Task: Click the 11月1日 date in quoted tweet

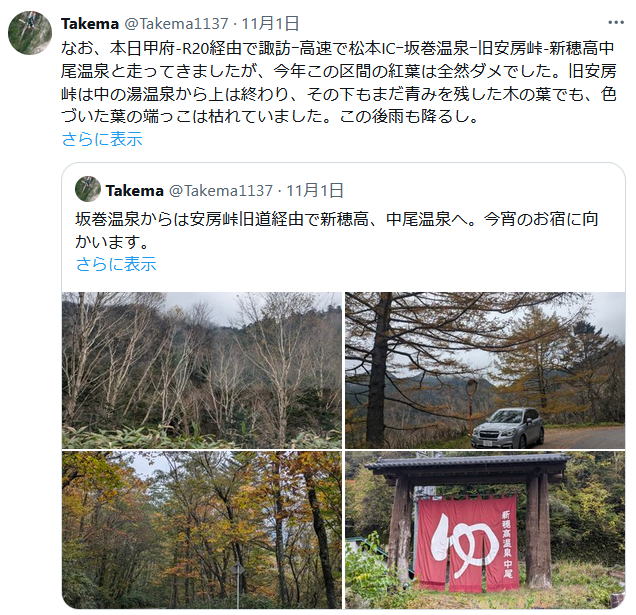Action: [x=315, y=190]
